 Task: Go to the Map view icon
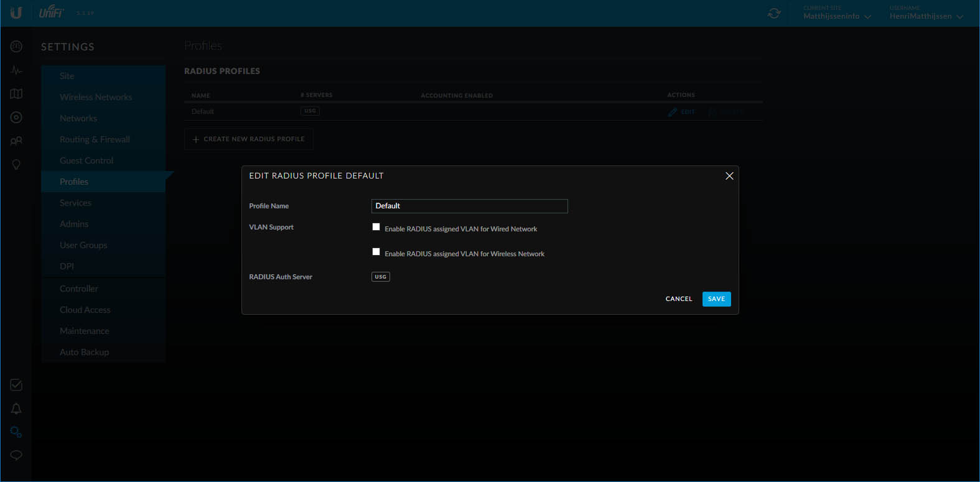click(x=16, y=94)
